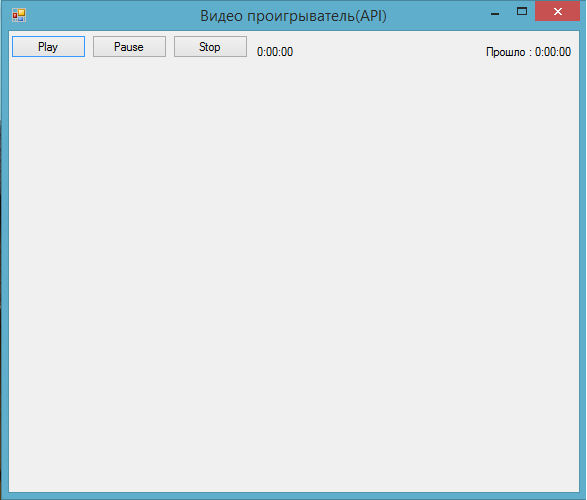
Task: Click blank space between duration and Прошло labels
Action: click(x=389, y=52)
